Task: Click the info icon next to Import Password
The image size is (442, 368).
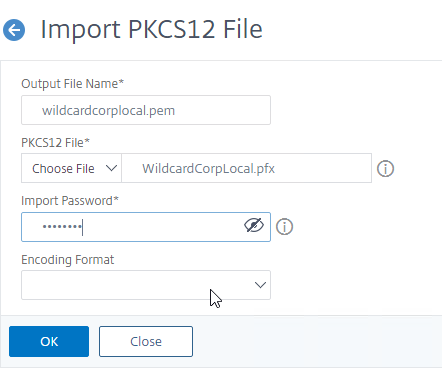Action: (284, 227)
